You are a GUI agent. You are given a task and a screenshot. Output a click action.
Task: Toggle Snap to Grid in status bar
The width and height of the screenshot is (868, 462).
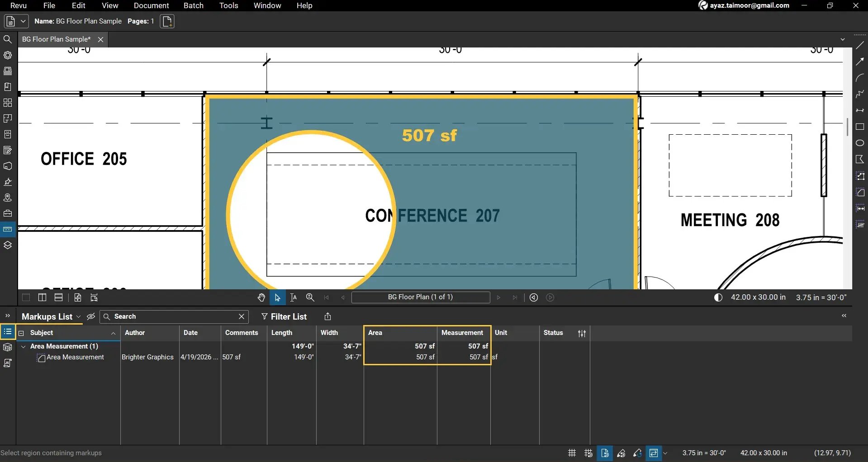click(x=588, y=453)
